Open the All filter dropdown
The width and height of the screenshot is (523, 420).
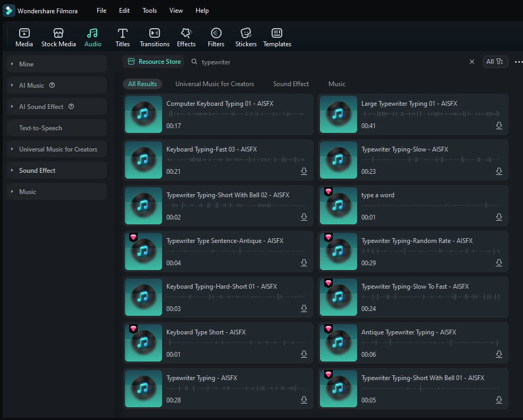pyautogui.click(x=495, y=62)
